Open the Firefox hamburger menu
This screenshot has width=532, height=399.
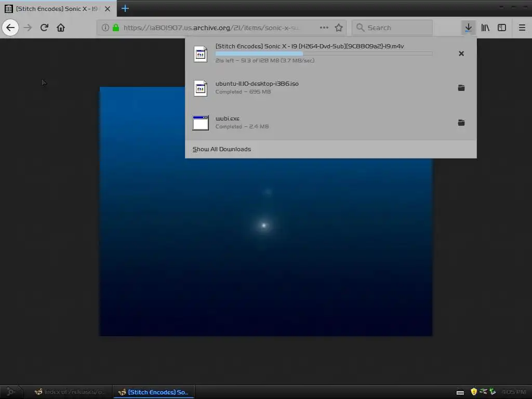(522, 28)
